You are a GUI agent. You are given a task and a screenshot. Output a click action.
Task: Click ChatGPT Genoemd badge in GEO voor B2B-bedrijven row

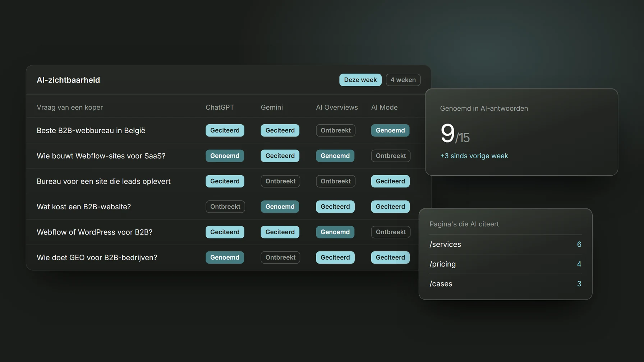(x=225, y=257)
